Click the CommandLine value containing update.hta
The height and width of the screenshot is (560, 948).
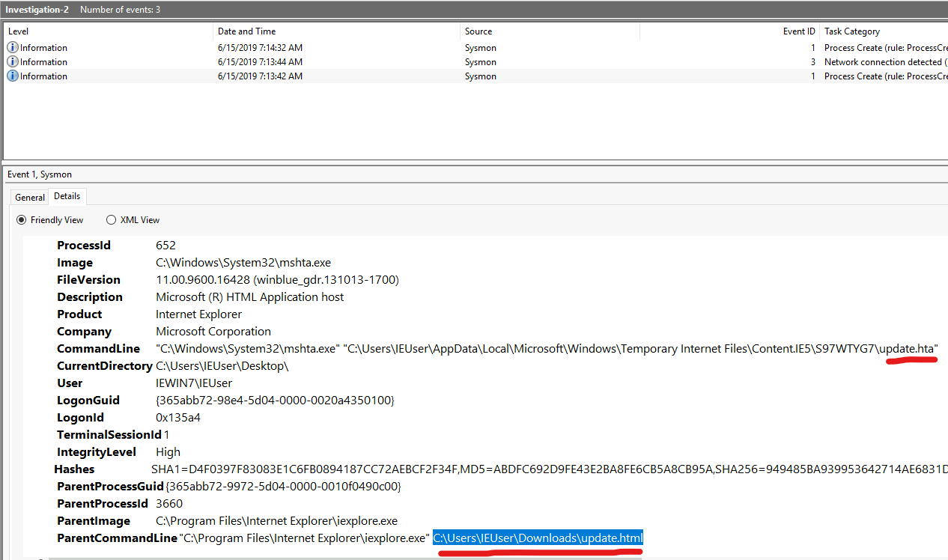coord(547,349)
